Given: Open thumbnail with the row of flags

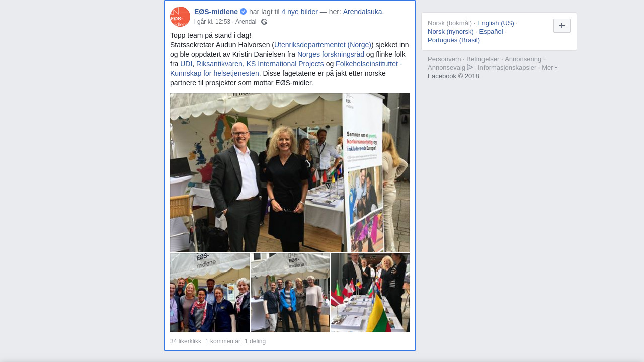Looking at the screenshot, I should [370, 293].
